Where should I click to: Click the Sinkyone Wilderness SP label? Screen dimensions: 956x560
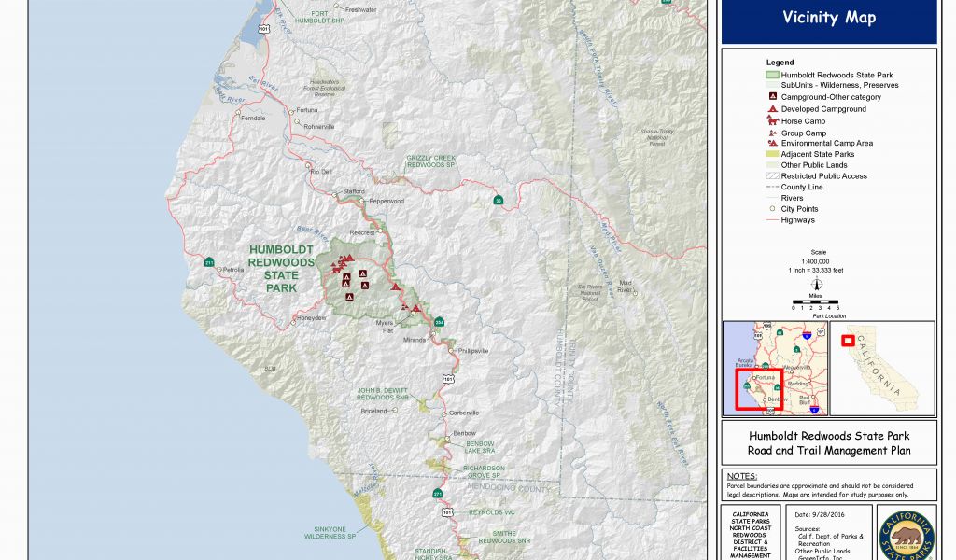[330, 533]
